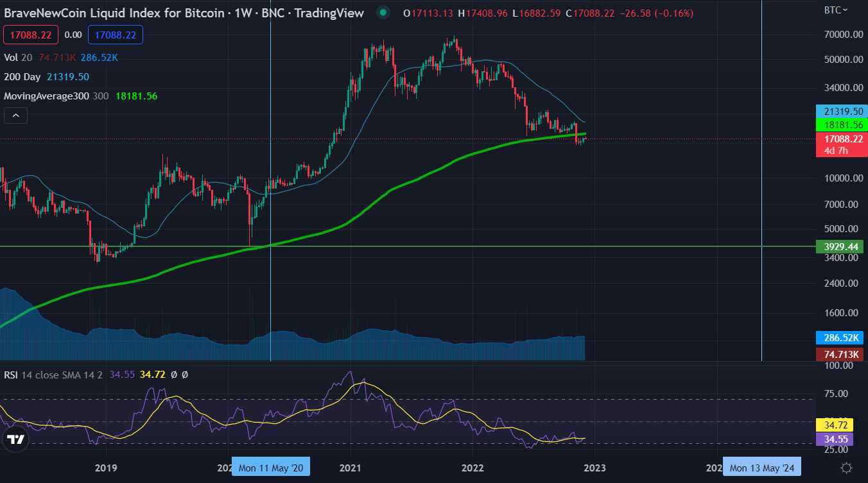Click the green market status dot
This screenshot has height=483, width=868.
click(x=383, y=12)
